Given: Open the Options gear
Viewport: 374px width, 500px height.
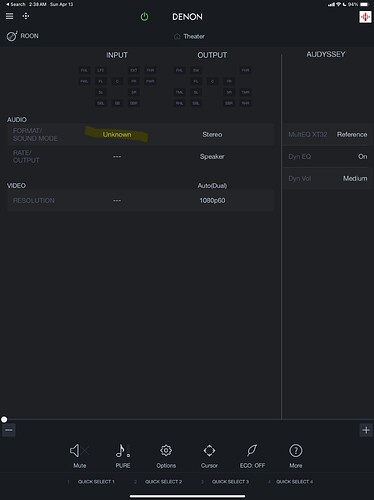Looking at the screenshot, I should tap(166, 456).
